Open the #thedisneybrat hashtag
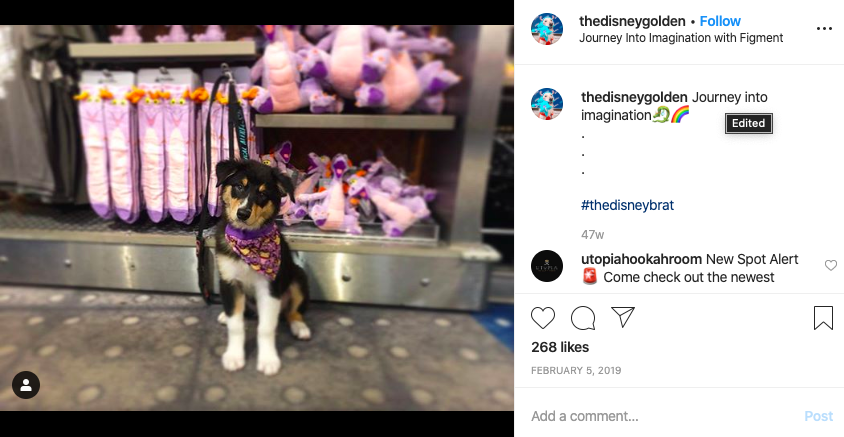 (x=627, y=205)
